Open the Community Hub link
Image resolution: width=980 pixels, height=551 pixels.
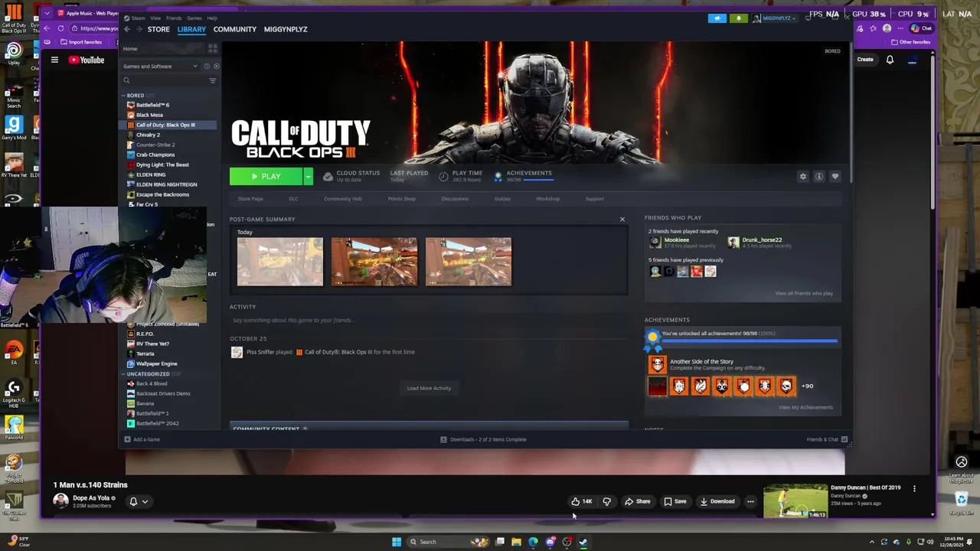click(342, 199)
